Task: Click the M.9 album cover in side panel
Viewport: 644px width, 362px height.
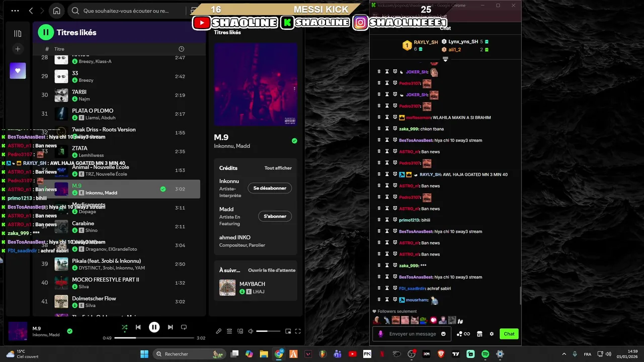Action: coord(256,84)
